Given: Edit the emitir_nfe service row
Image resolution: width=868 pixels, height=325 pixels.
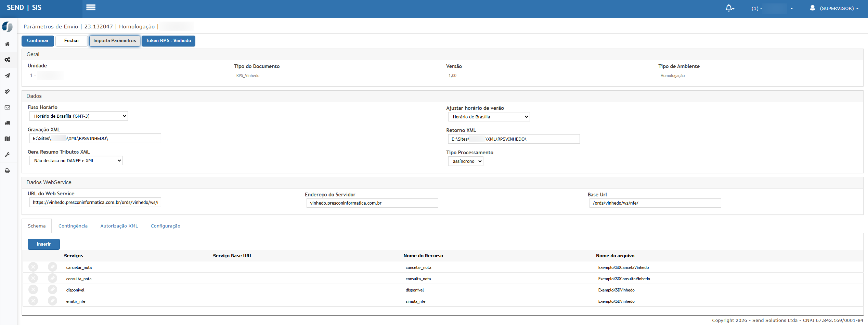Looking at the screenshot, I should pyautogui.click(x=52, y=301).
